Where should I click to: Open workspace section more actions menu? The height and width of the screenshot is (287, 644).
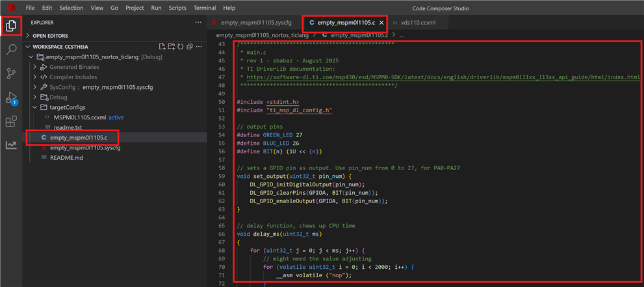point(198,46)
